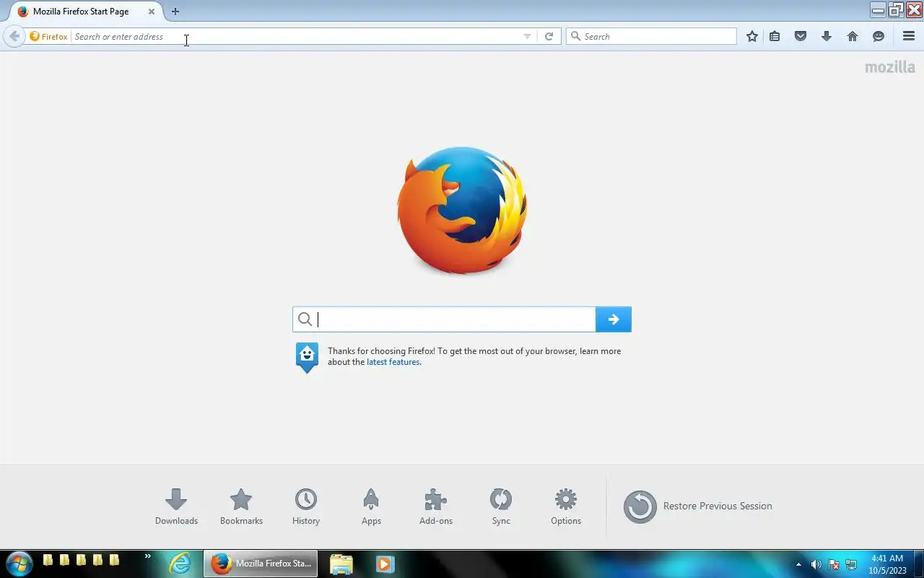Select the Mozilla Firefox Start Page tab
This screenshot has width=924, height=578.
[x=84, y=12]
